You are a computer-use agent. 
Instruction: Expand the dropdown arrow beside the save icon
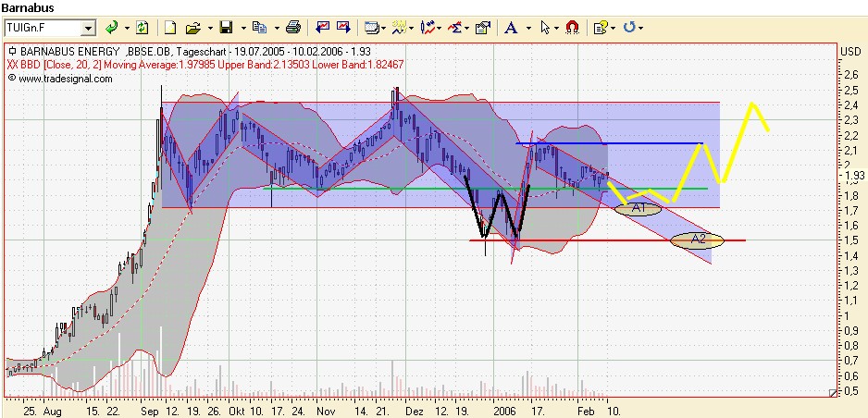point(242,29)
